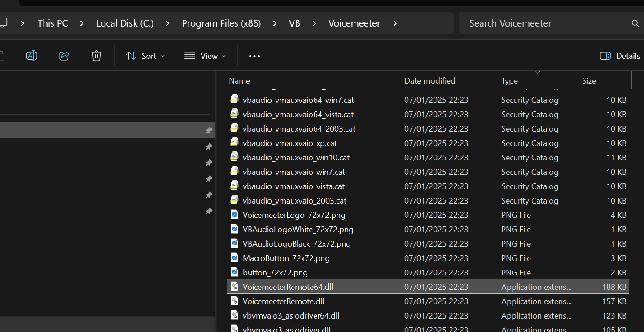Sort files by Date modified column
The width and height of the screenshot is (644, 332).
pos(429,81)
